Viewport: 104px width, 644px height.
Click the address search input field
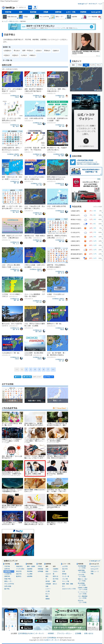point(22,7)
